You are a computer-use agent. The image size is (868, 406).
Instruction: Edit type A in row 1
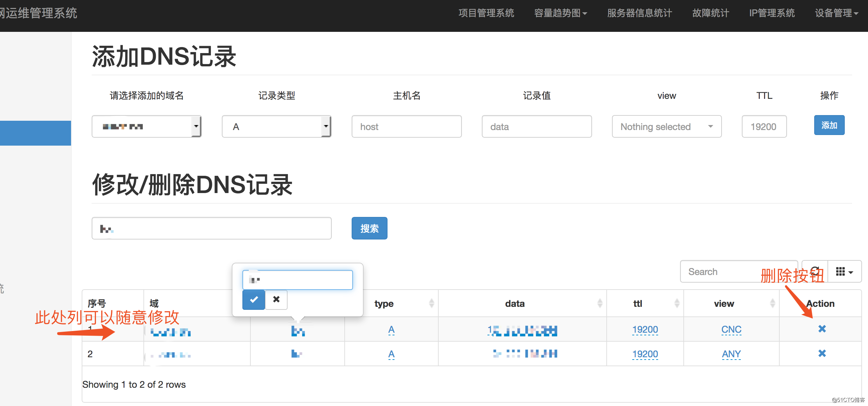(x=391, y=329)
